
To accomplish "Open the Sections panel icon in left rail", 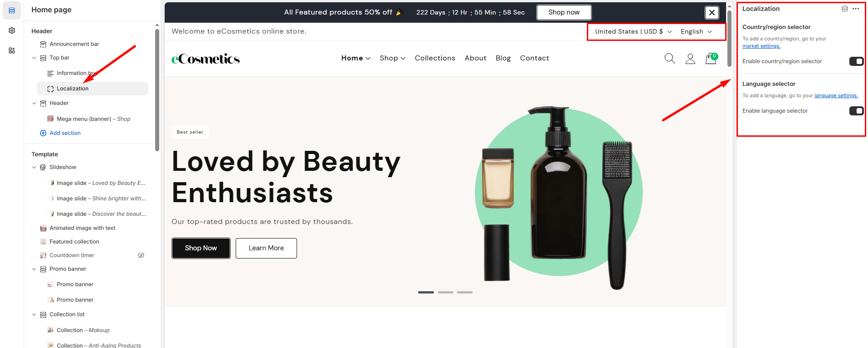I will [x=12, y=10].
